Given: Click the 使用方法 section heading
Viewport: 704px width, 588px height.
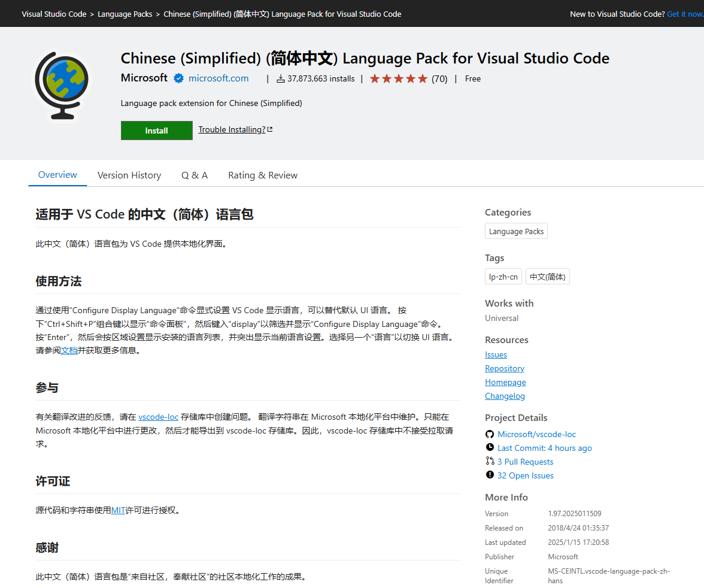Looking at the screenshot, I should 59,281.
